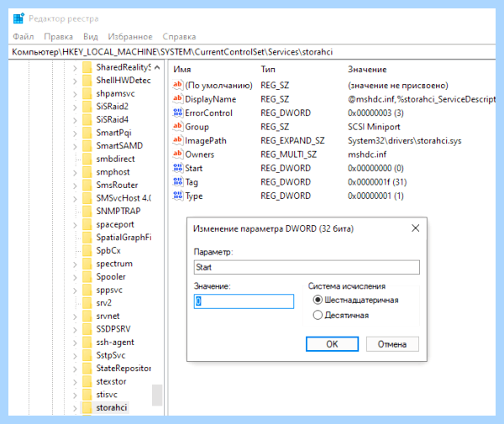Click the ImagePath string value icon

178,140
